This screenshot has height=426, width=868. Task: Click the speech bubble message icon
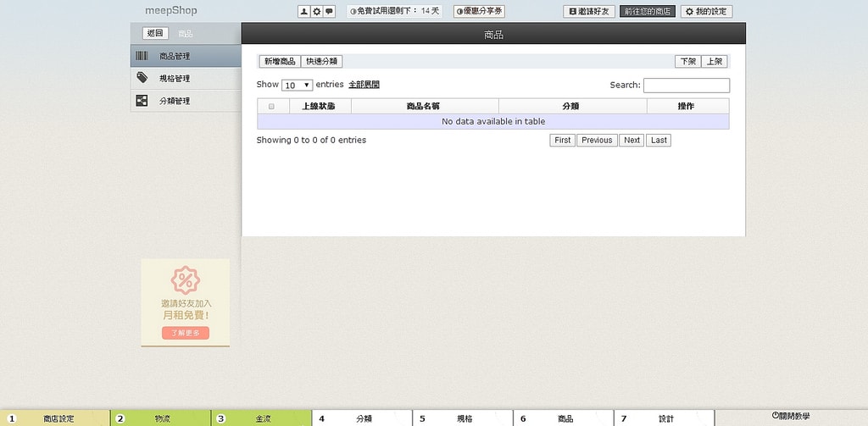(329, 12)
